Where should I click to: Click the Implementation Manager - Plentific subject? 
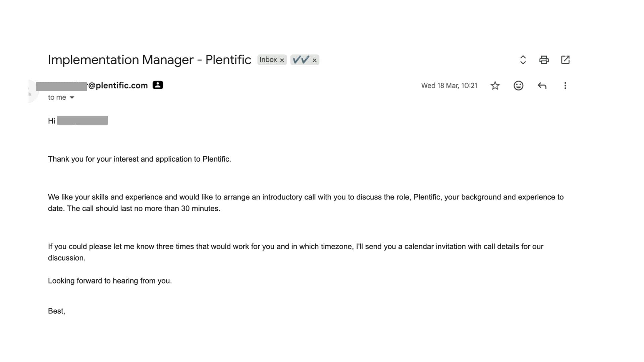[x=150, y=60]
